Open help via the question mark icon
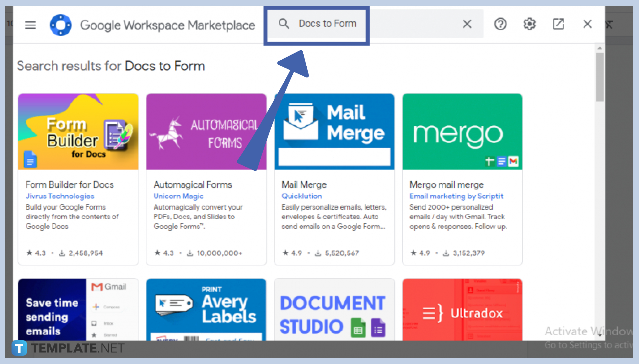The height and width of the screenshot is (364, 639). point(500,24)
